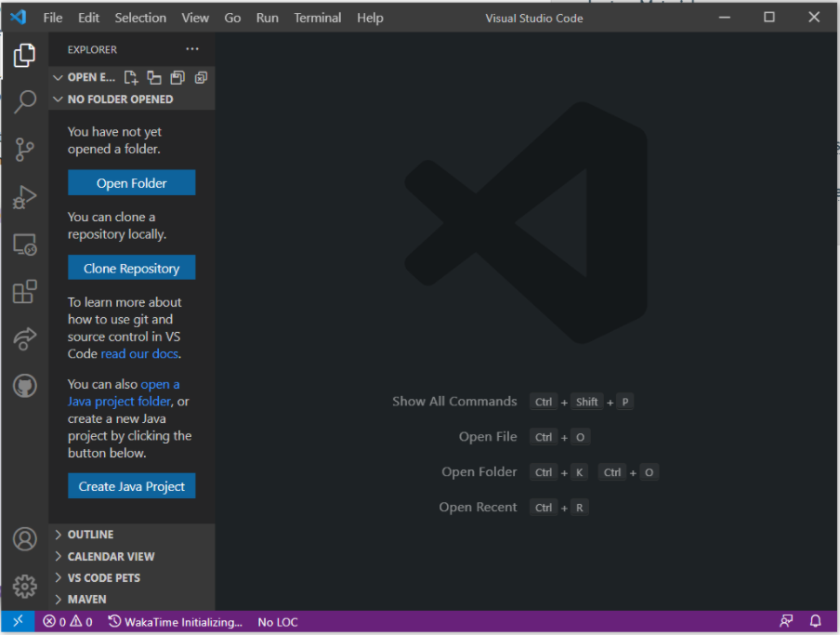840x635 pixels.
Task: Open the Selection menu
Action: click(140, 18)
